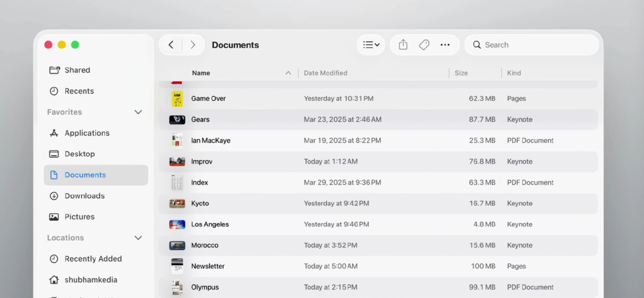Open the More actions ellipsis menu

click(445, 45)
